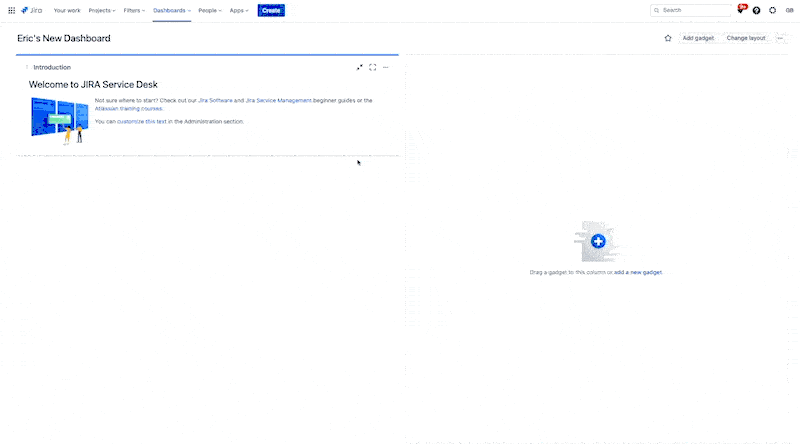The height and width of the screenshot is (444, 800).
Task: Open the Jira Software guide link
Action: point(215,101)
